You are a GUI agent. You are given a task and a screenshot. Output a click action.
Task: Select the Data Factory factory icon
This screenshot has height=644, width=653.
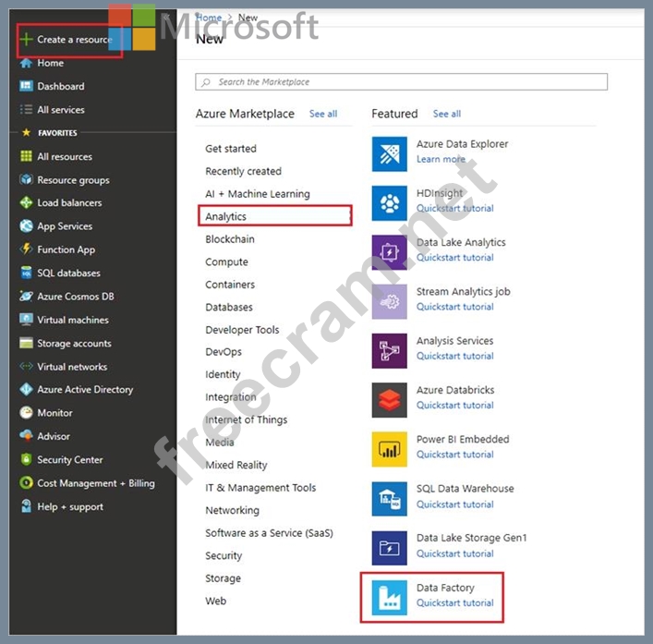(390, 598)
